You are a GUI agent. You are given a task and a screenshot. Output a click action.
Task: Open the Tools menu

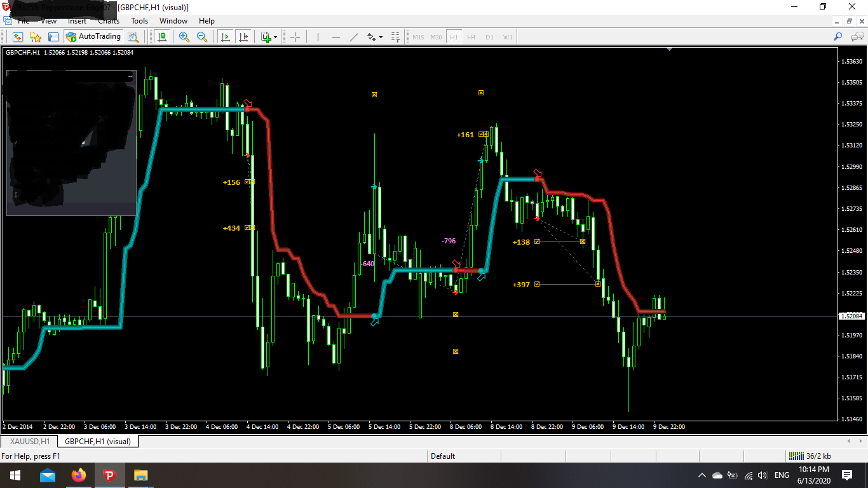pos(139,21)
